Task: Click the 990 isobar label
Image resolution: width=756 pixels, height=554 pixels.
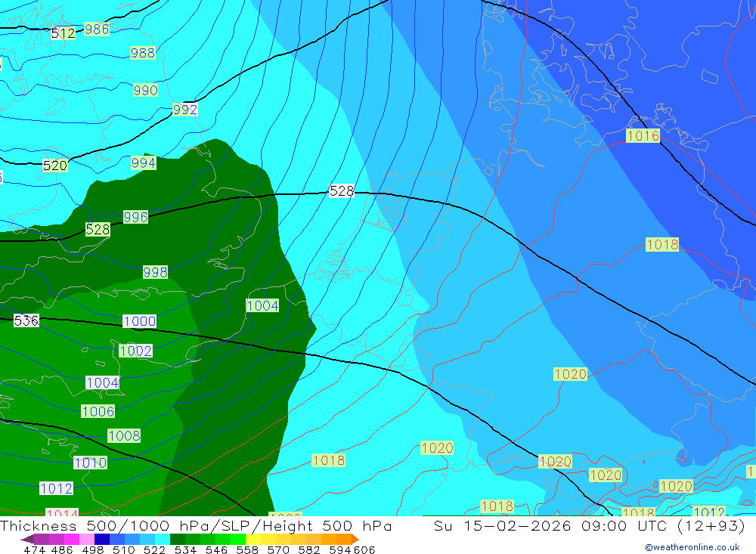Action: [146, 90]
